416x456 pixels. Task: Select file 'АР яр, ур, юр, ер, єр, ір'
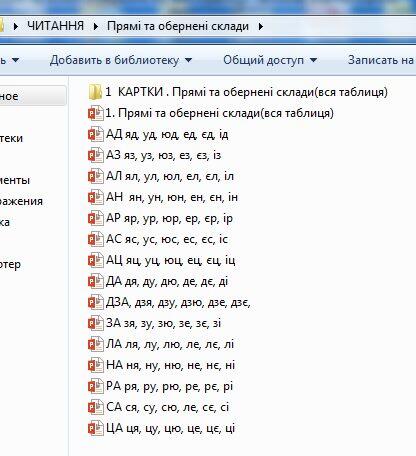click(169, 218)
